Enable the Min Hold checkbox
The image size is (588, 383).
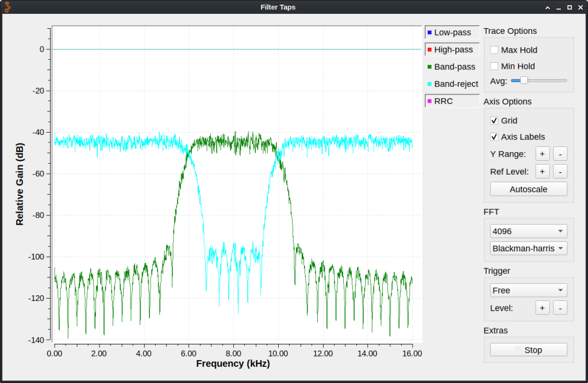click(494, 66)
